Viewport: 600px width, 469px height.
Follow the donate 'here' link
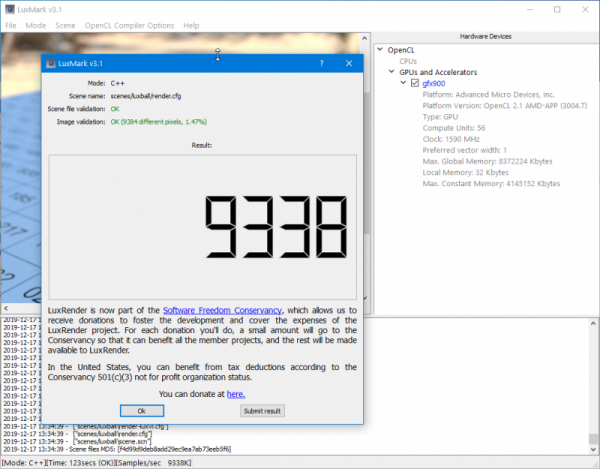[235, 395]
